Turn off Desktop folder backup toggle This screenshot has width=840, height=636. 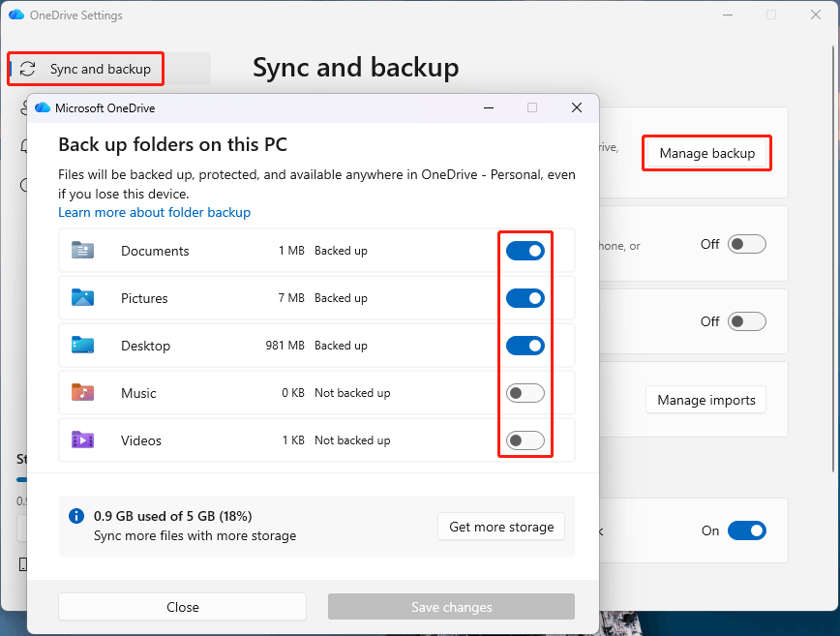pos(525,346)
